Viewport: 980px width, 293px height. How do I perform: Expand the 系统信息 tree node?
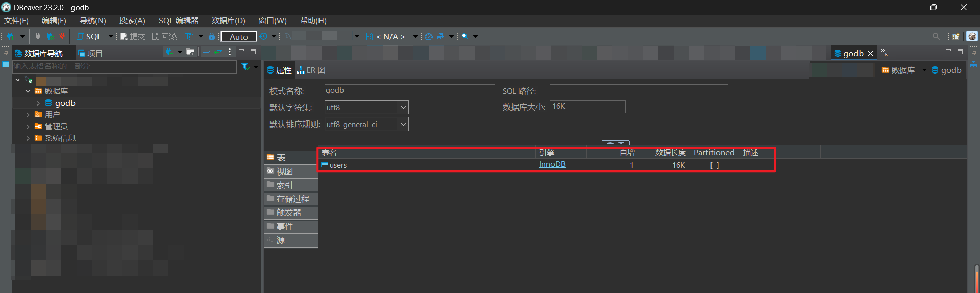pos(28,138)
